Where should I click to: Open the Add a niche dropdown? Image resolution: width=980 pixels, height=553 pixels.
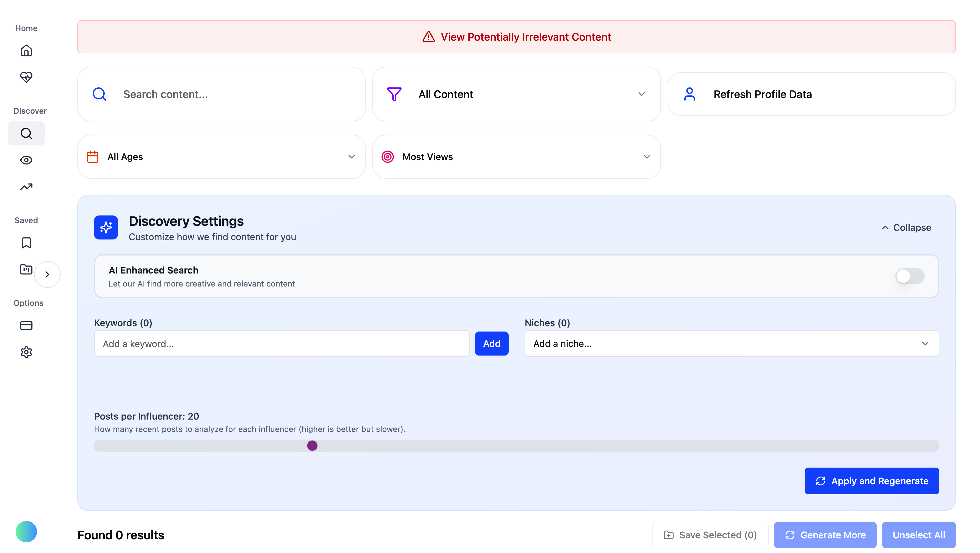point(732,343)
